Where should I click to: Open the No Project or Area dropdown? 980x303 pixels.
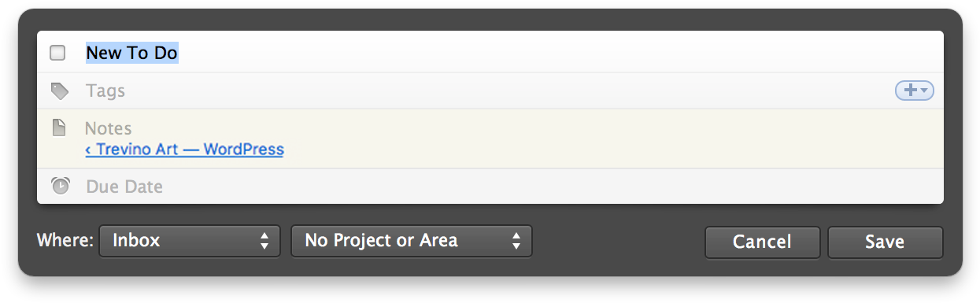point(412,242)
